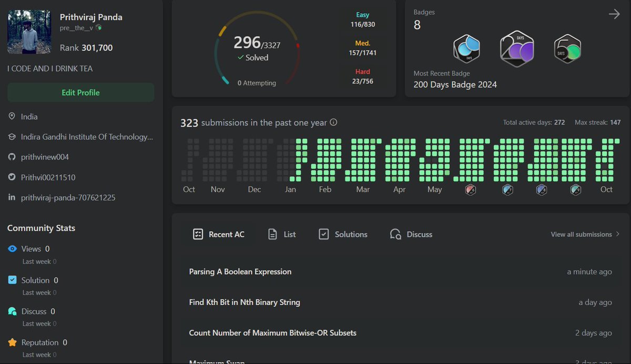Open all badges with the arrow icon
The image size is (631, 364).
click(x=614, y=14)
